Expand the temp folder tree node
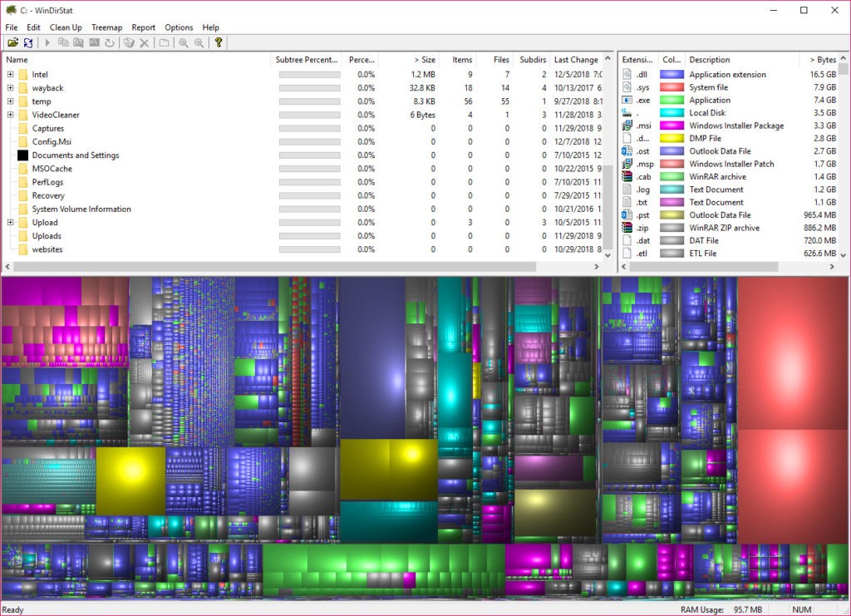The height and width of the screenshot is (616, 851). 10,101
